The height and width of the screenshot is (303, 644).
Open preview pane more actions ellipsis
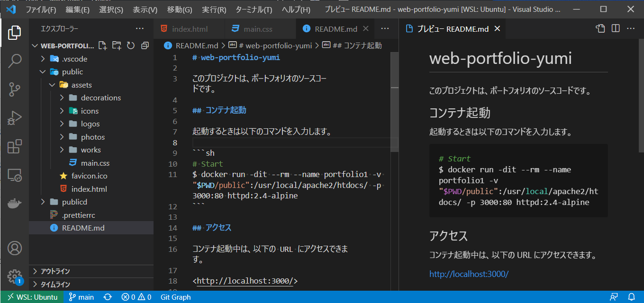[631, 29]
